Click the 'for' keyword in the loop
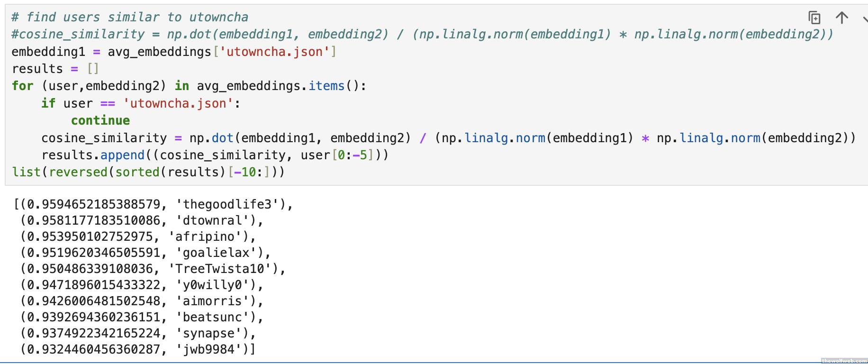This screenshot has height=364, width=868. point(22,86)
